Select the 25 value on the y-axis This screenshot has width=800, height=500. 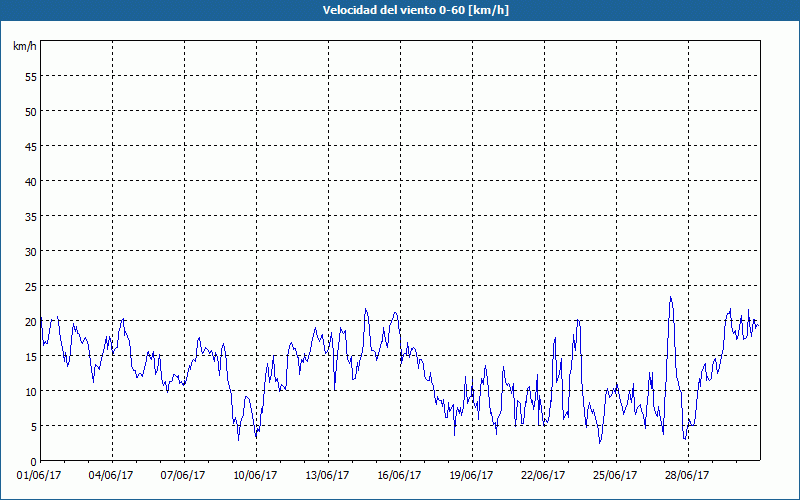click(31, 287)
